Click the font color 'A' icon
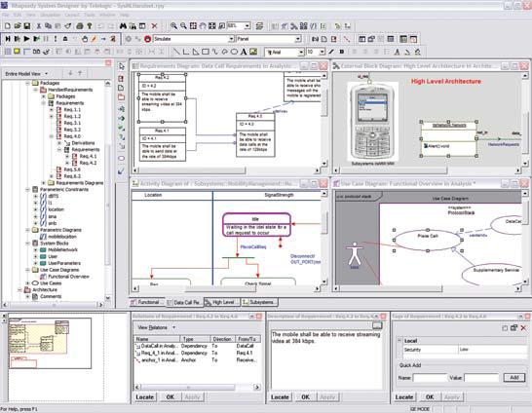 [x=397, y=52]
